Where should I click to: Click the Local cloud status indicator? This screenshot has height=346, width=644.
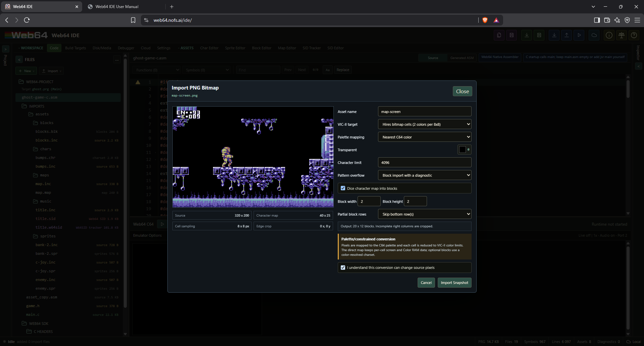(x=634, y=342)
